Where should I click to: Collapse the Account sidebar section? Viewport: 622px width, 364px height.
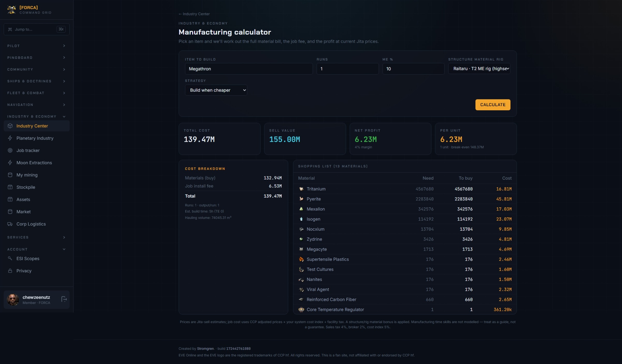click(36, 249)
